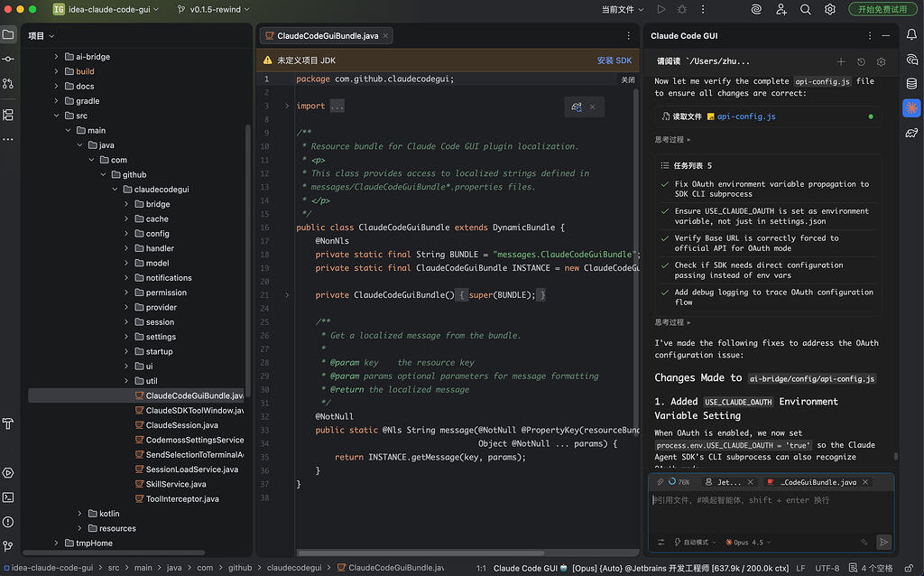Screen dimensions: 924x576
Task: Expand the docs folder
Action: tap(57, 86)
